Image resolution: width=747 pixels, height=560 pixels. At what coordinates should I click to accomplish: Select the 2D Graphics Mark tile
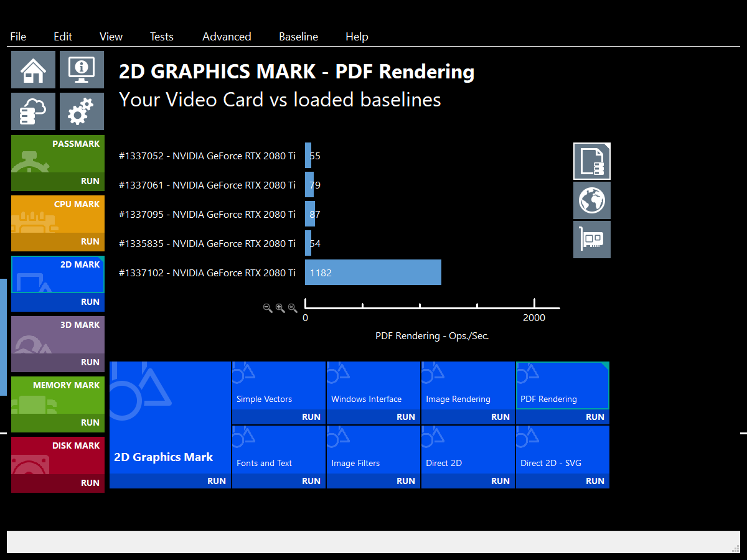pos(170,418)
